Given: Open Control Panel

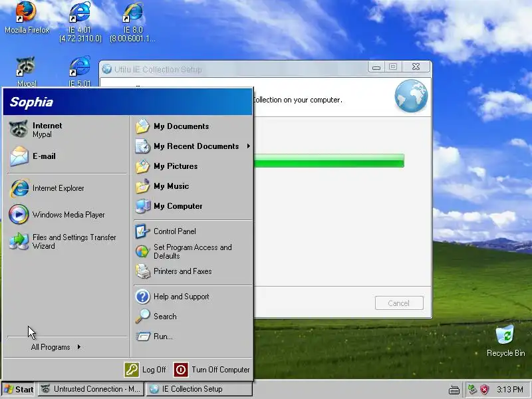Looking at the screenshot, I should tap(193, 231).
